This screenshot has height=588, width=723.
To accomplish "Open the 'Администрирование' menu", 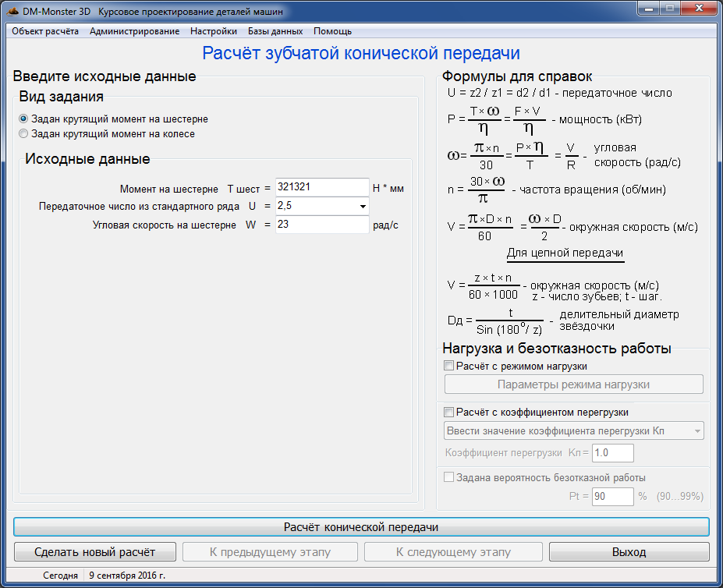I will click(x=135, y=31).
